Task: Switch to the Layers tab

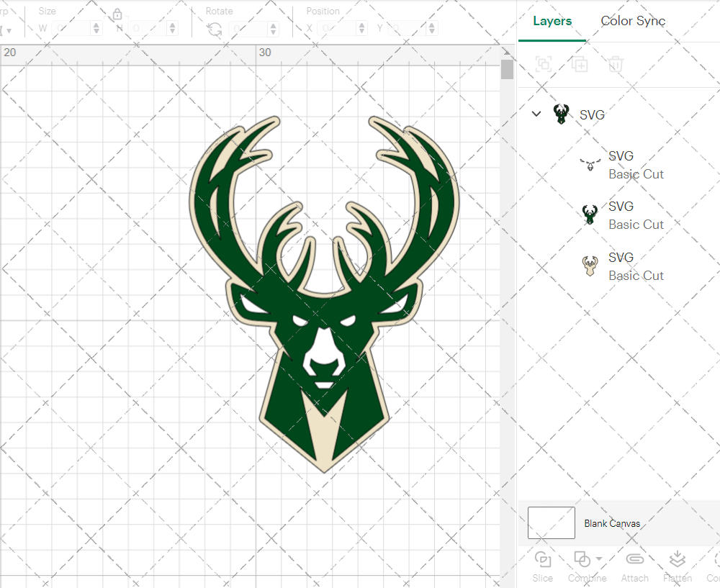Action: 552,21
